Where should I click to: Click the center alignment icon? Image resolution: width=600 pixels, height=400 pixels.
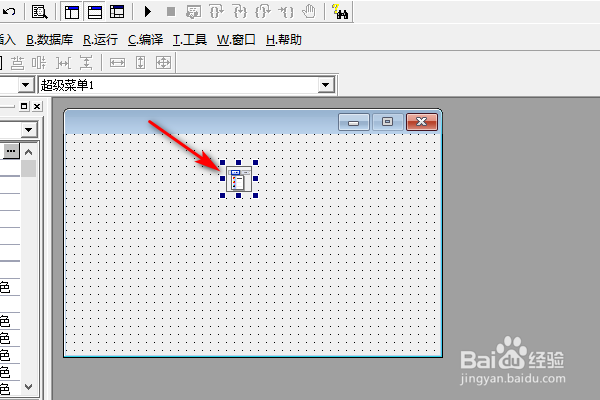[x=39, y=63]
